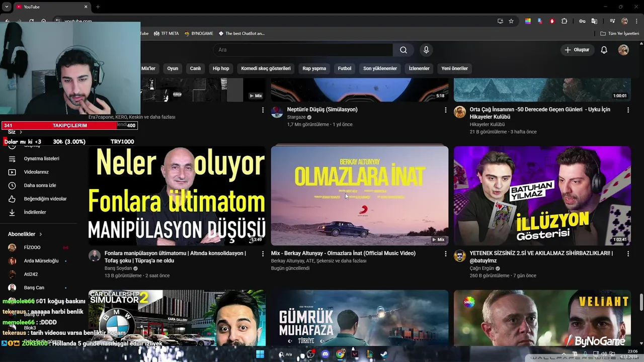This screenshot has height=362, width=644.
Task: Open Barış Soydan channel avatar
Action: [95, 256]
